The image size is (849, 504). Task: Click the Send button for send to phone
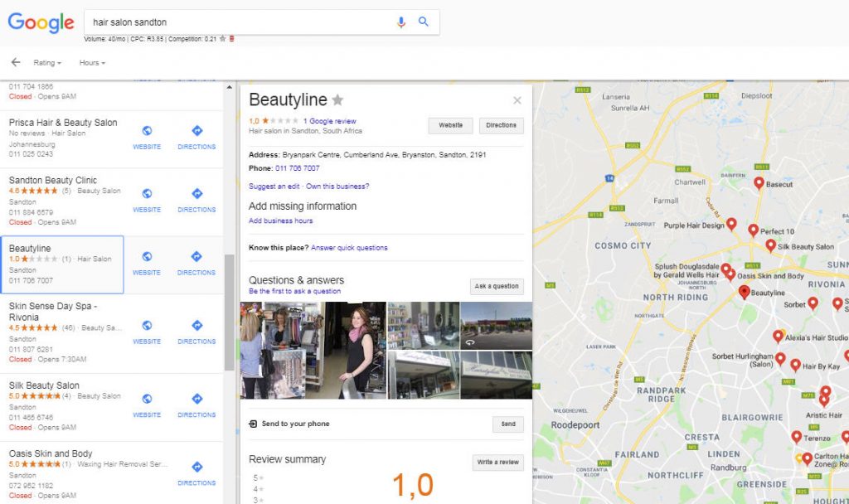tap(508, 424)
